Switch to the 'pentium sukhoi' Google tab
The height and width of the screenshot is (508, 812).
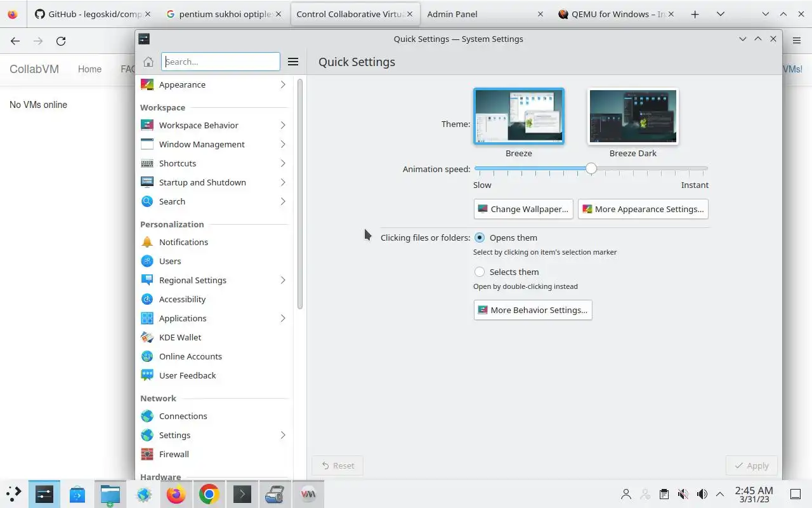(225, 14)
